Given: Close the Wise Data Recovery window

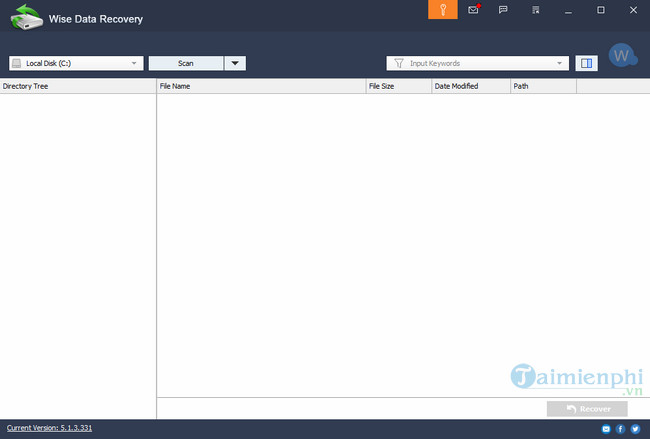Looking at the screenshot, I should (x=633, y=10).
